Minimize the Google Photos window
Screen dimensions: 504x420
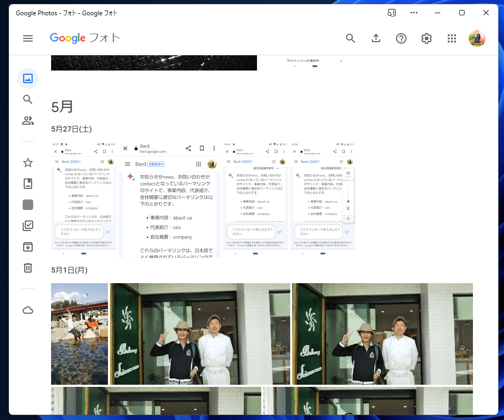438,13
